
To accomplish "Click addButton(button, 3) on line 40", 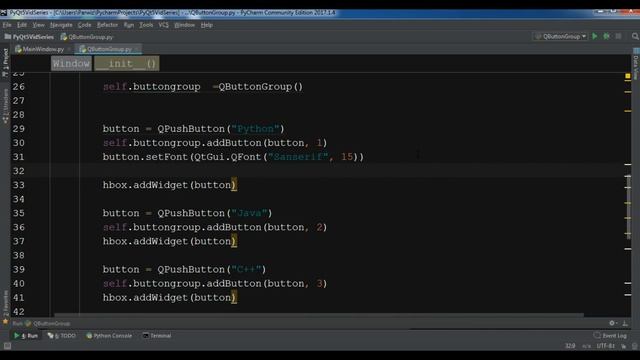I will (x=267, y=284).
